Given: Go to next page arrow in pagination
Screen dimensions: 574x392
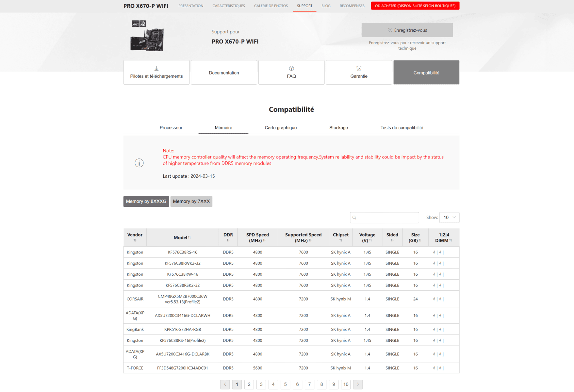Looking at the screenshot, I should tap(358, 384).
